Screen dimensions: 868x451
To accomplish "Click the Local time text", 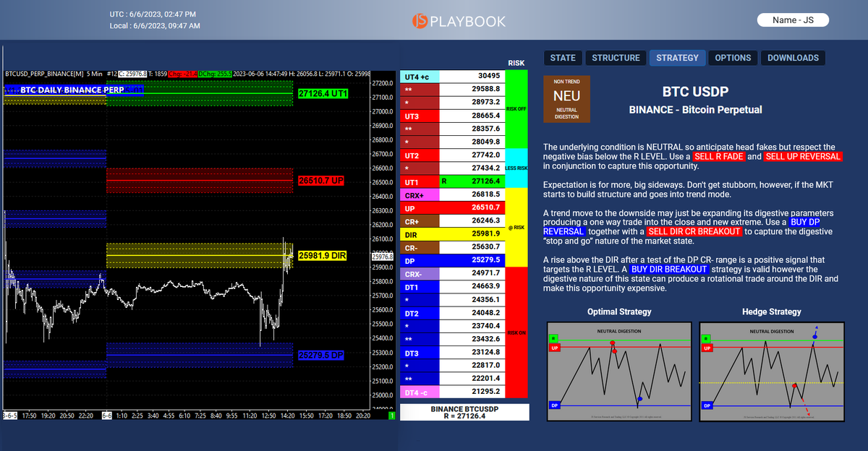I will [155, 26].
